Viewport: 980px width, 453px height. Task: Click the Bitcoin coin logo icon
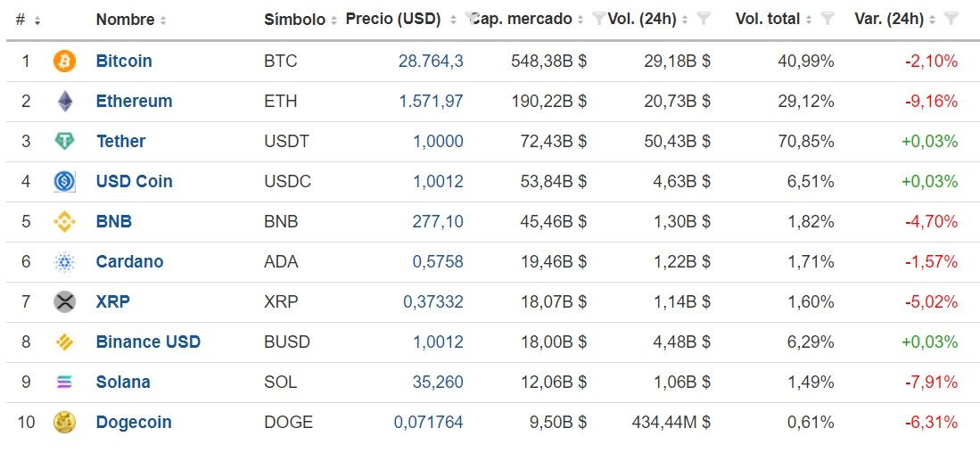[64, 62]
